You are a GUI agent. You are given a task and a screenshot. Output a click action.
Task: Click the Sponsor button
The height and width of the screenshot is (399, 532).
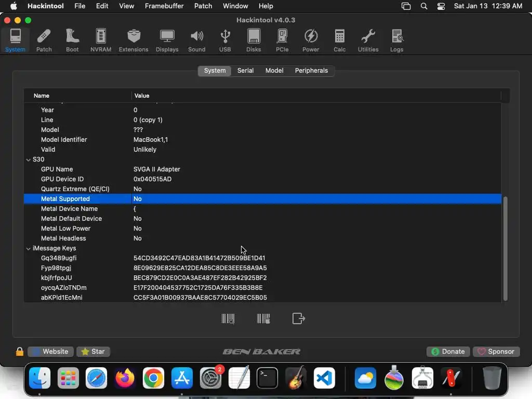click(496, 352)
